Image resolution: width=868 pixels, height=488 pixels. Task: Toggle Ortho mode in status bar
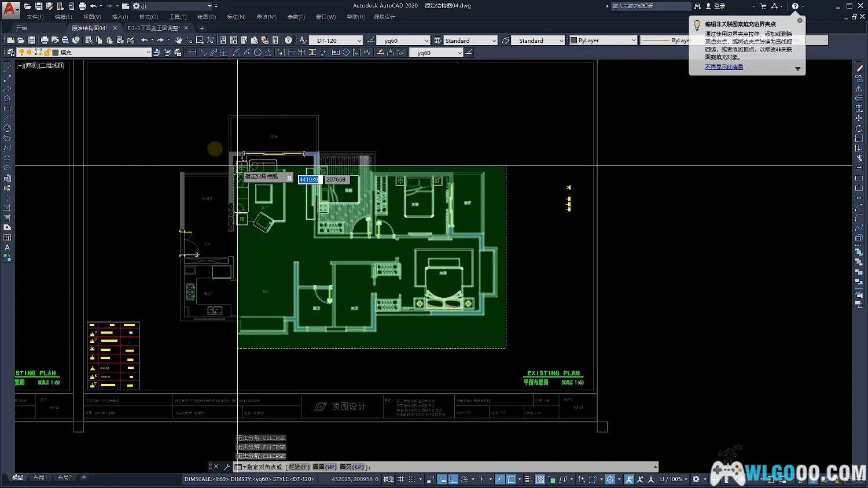point(453,479)
